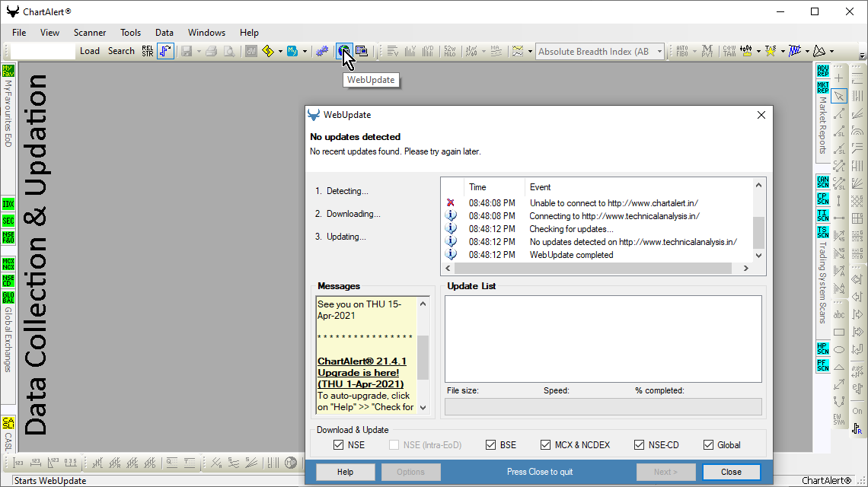Click the NSE CD icon in left sidebar
Viewport: 868px width, 487px height.
[x=8, y=281]
